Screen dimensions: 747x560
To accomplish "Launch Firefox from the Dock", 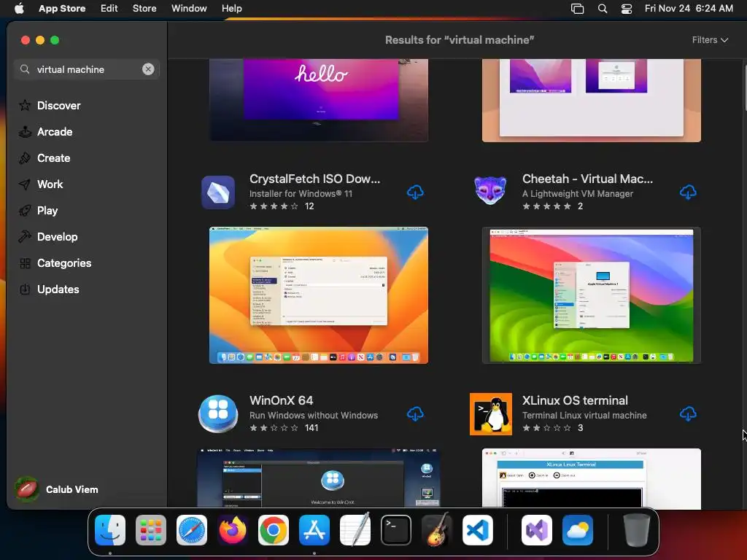I will tap(233, 530).
